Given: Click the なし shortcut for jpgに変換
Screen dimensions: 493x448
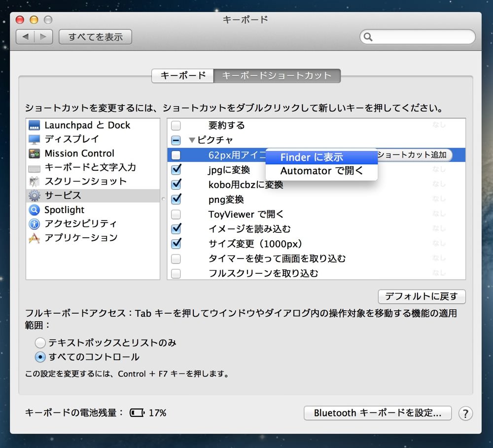Looking at the screenshot, I should click(x=439, y=170).
